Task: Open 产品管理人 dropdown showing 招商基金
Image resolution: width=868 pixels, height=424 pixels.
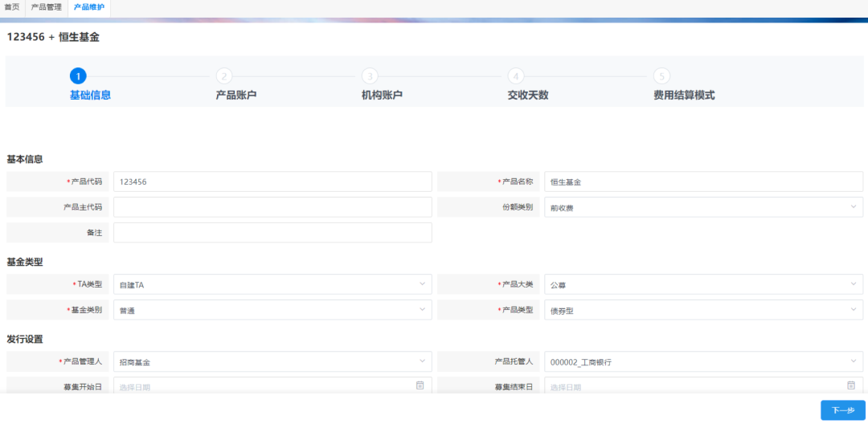Action: pos(272,361)
